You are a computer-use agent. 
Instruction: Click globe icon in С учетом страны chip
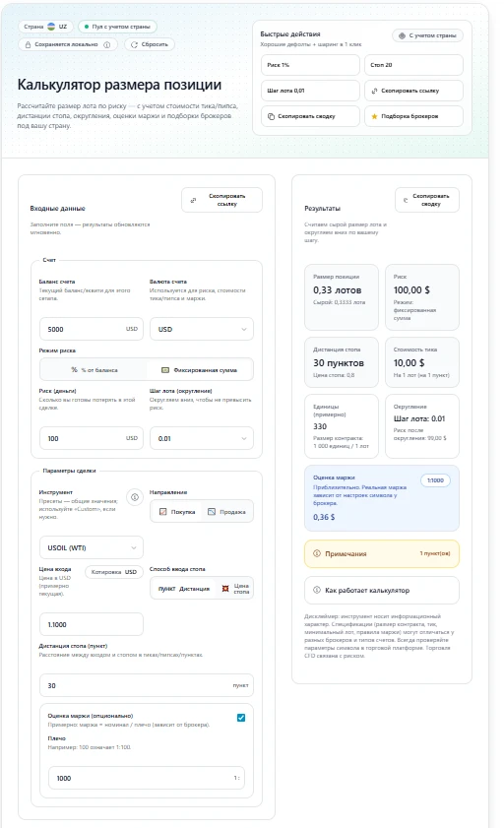tap(403, 35)
